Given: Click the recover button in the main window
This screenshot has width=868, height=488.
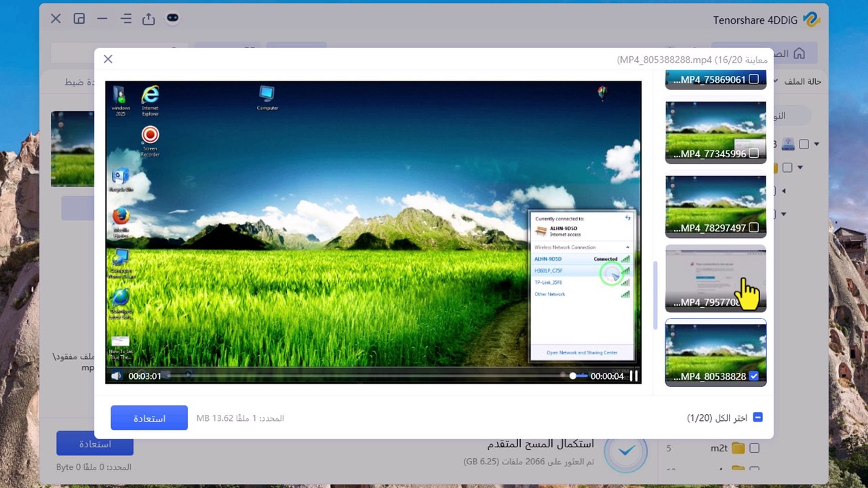Looking at the screenshot, I should click(95, 443).
